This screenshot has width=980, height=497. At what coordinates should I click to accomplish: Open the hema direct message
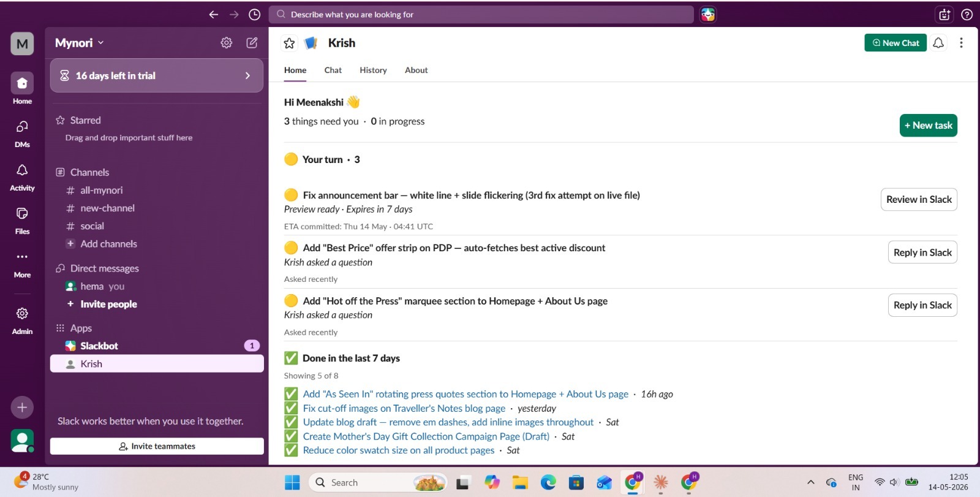pos(157,286)
